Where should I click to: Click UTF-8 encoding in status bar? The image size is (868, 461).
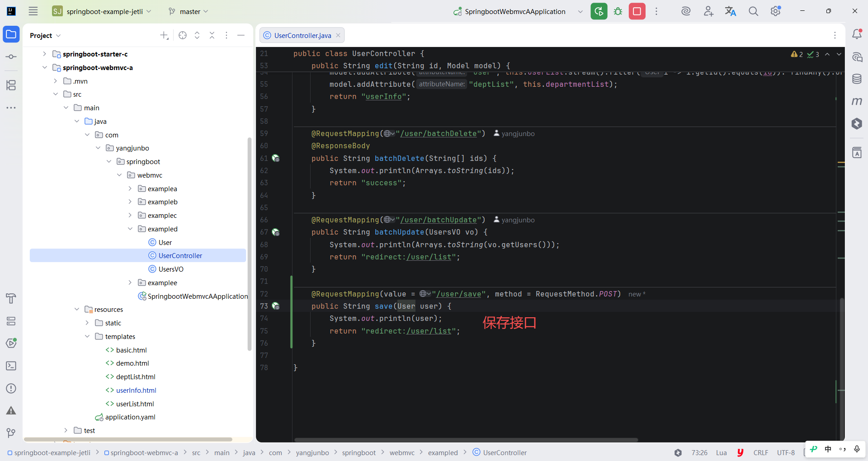(x=786, y=452)
